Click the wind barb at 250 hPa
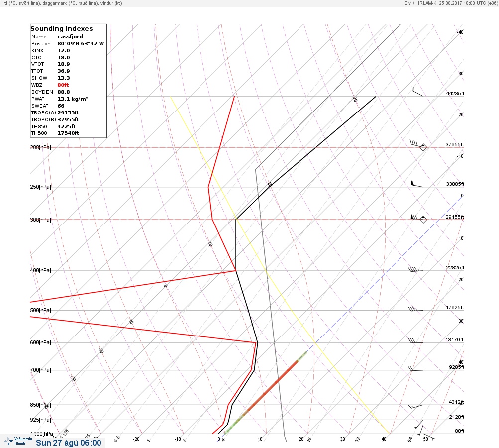The width and height of the screenshot is (499, 448). click(417, 184)
